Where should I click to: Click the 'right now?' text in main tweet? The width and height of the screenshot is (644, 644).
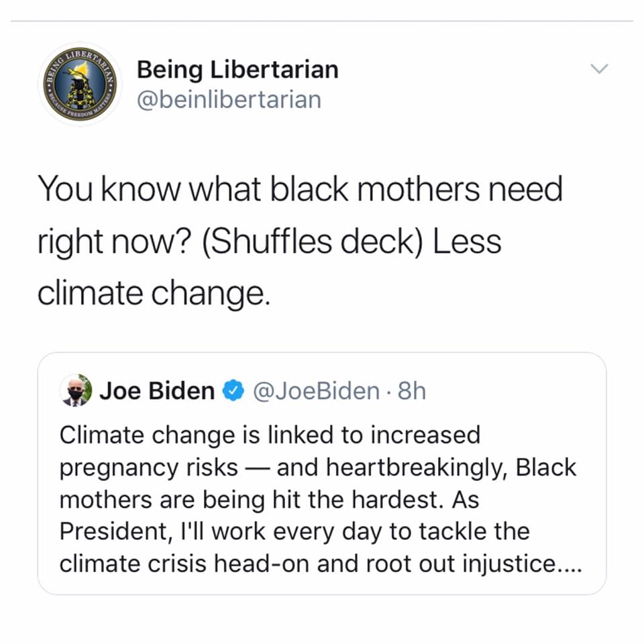(115, 242)
